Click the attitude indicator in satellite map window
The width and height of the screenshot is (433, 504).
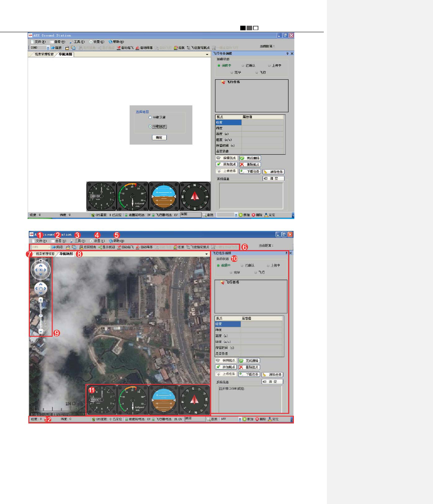click(x=164, y=400)
